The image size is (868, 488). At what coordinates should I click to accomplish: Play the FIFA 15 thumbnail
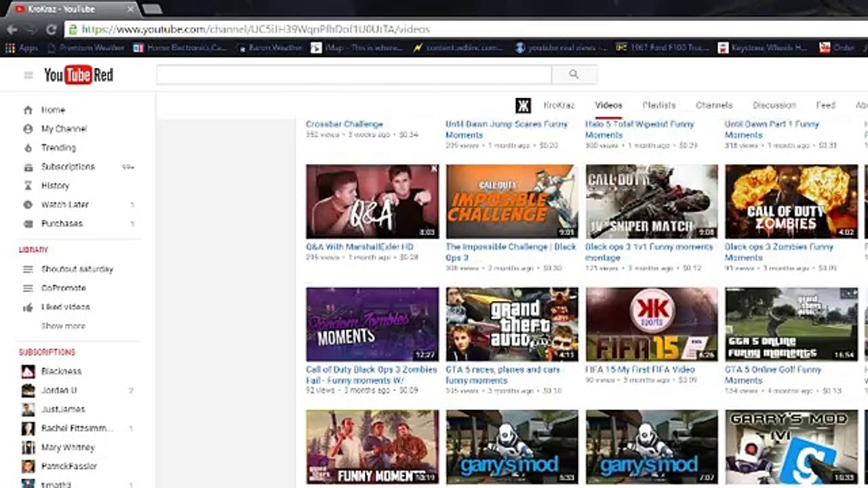coord(652,324)
